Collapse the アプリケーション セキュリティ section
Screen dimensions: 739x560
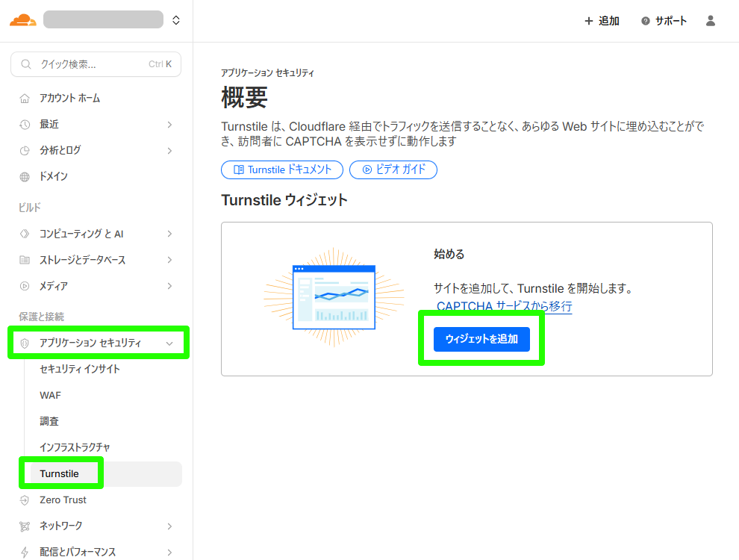(169, 343)
